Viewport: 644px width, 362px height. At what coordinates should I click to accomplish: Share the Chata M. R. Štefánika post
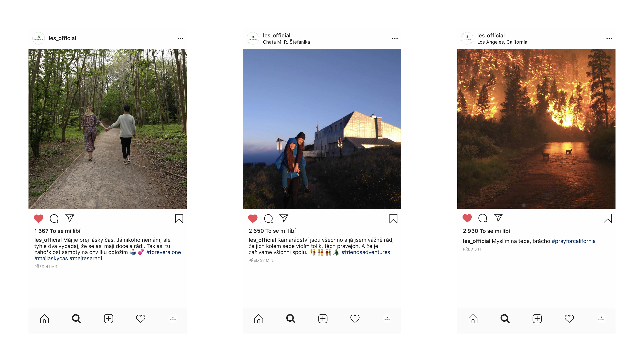284,218
